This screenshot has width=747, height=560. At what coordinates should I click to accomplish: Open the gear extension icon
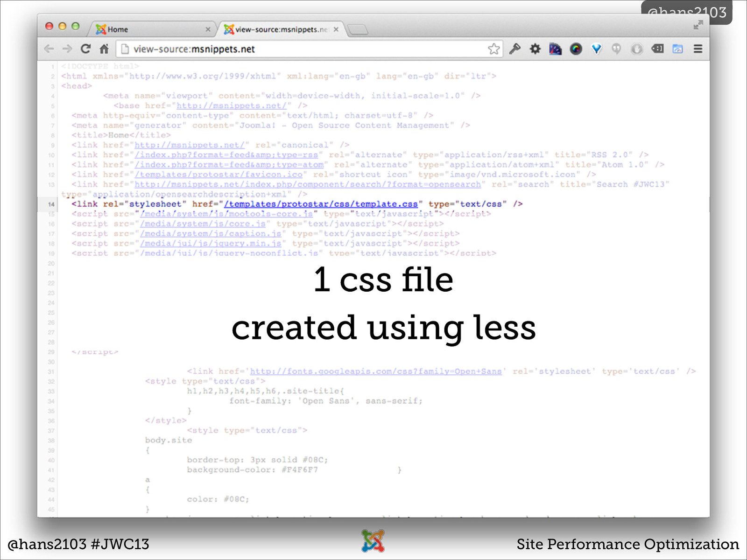(x=535, y=49)
